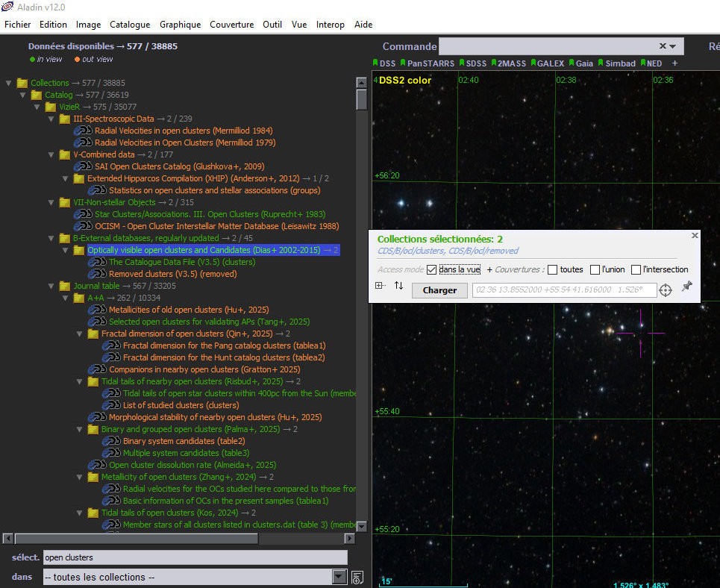Click the popup coordinate field

coord(564,290)
